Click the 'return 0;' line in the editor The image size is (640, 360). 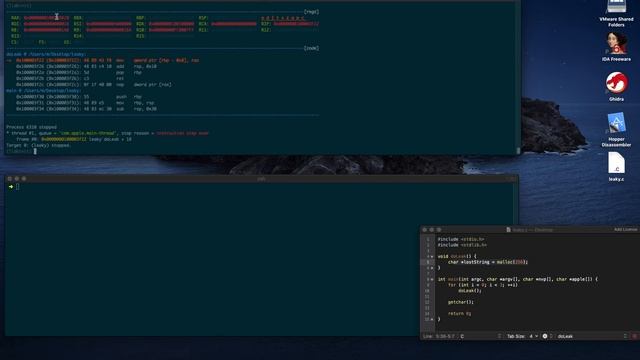pyautogui.click(x=459, y=313)
